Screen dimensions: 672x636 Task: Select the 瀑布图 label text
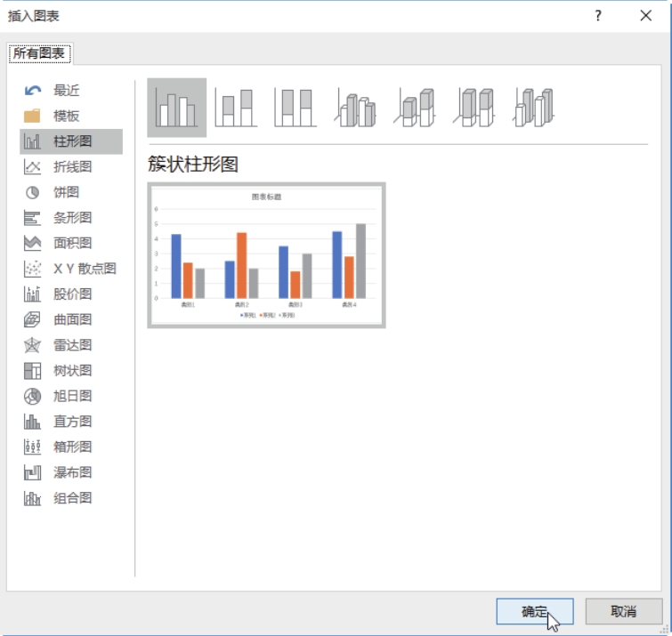(x=72, y=472)
